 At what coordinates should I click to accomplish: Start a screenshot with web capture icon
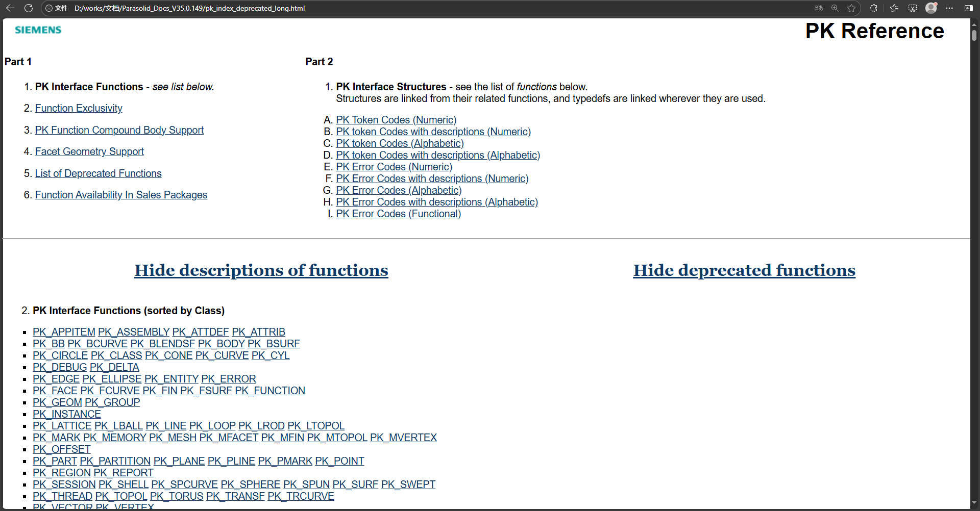coord(913,8)
